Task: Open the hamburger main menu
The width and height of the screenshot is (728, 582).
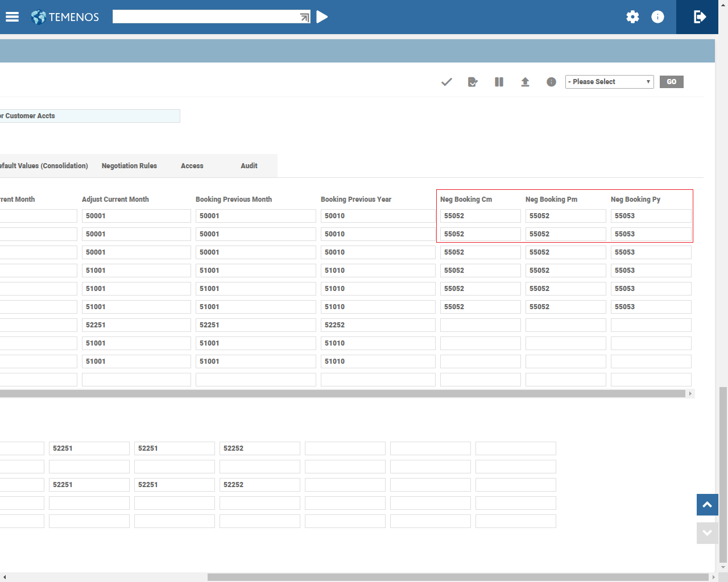Action: pyautogui.click(x=13, y=17)
